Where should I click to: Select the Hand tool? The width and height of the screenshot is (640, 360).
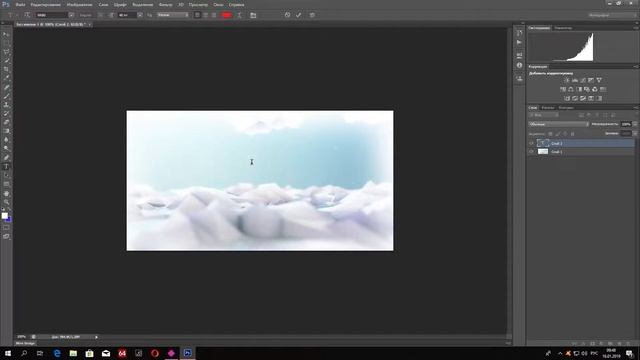[6, 193]
